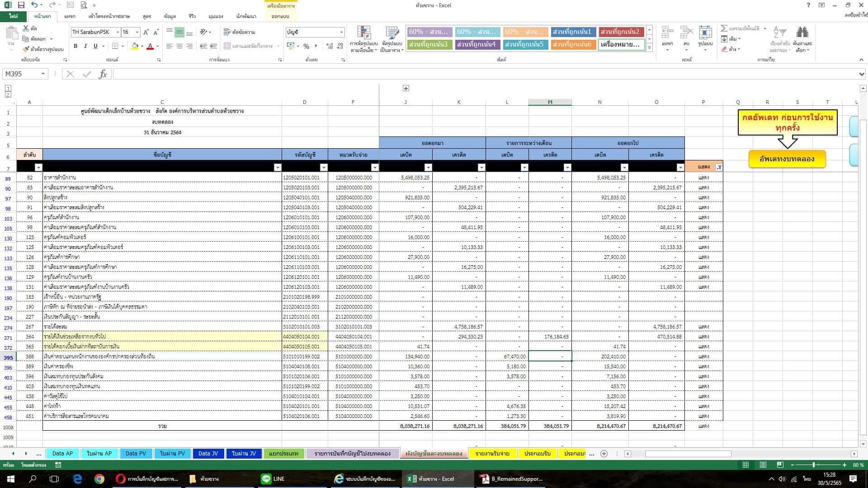Click the italic formatting icon

[85, 46]
